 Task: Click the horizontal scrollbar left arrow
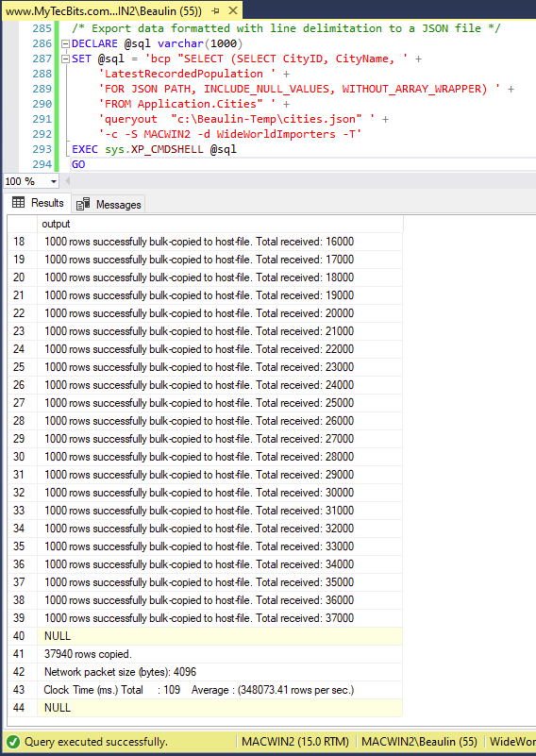[x=68, y=181]
